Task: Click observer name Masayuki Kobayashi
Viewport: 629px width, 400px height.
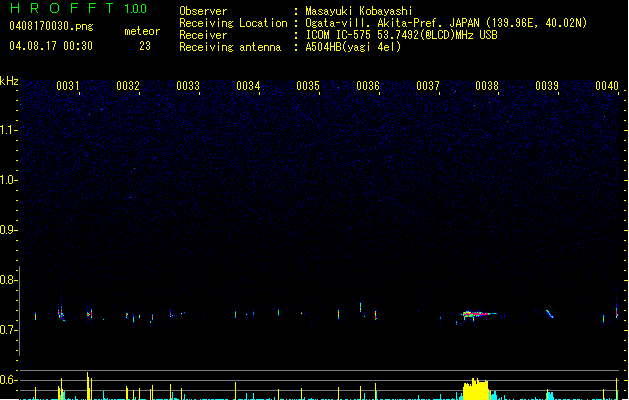Action: [x=359, y=11]
